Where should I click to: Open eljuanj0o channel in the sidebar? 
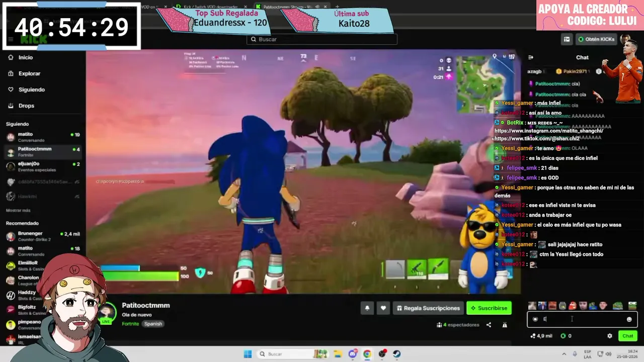pyautogui.click(x=43, y=166)
